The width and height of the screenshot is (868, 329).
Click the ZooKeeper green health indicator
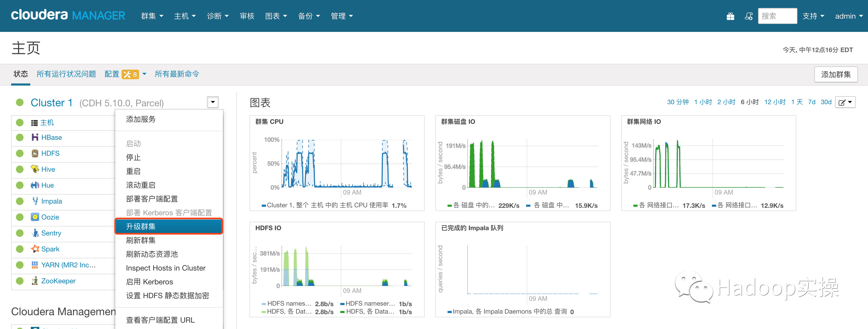tap(20, 281)
